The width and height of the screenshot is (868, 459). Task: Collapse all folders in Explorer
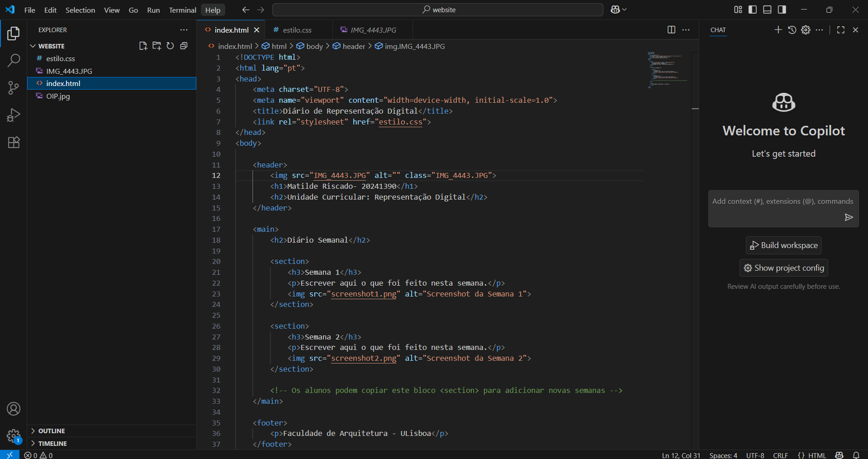point(184,46)
